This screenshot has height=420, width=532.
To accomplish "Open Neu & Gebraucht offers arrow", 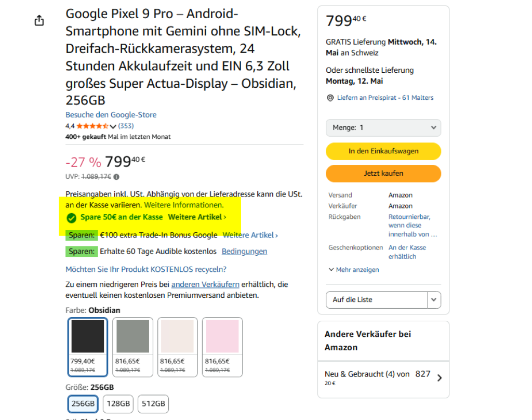I will point(440,378).
